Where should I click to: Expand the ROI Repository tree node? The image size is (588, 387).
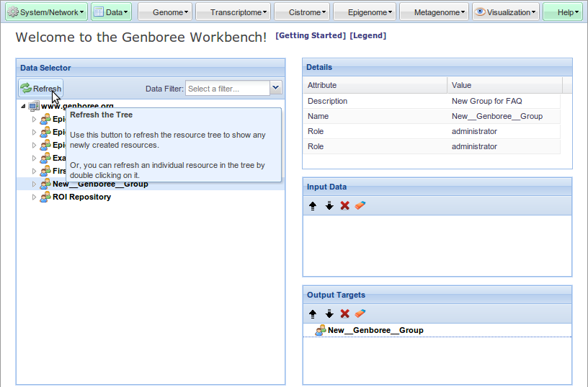point(34,197)
